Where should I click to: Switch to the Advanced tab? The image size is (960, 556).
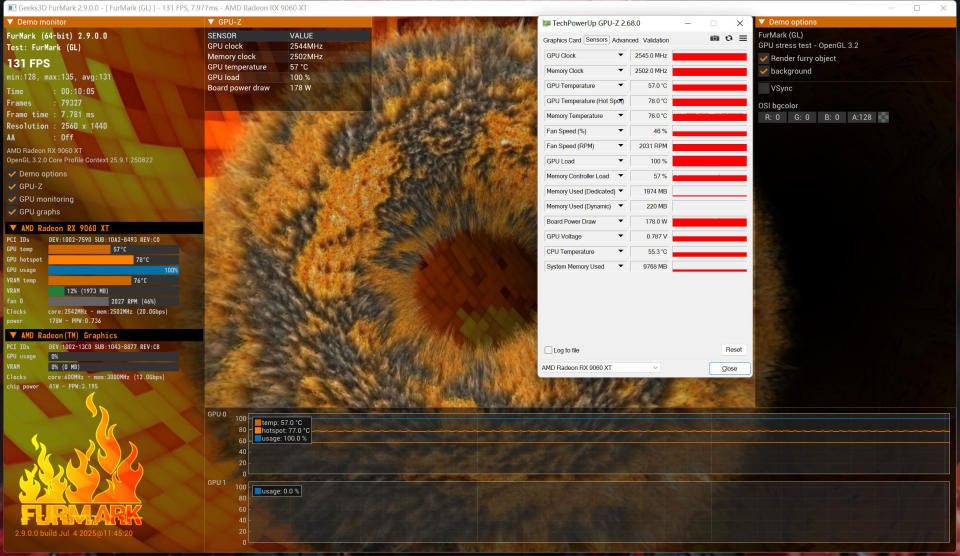point(625,40)
